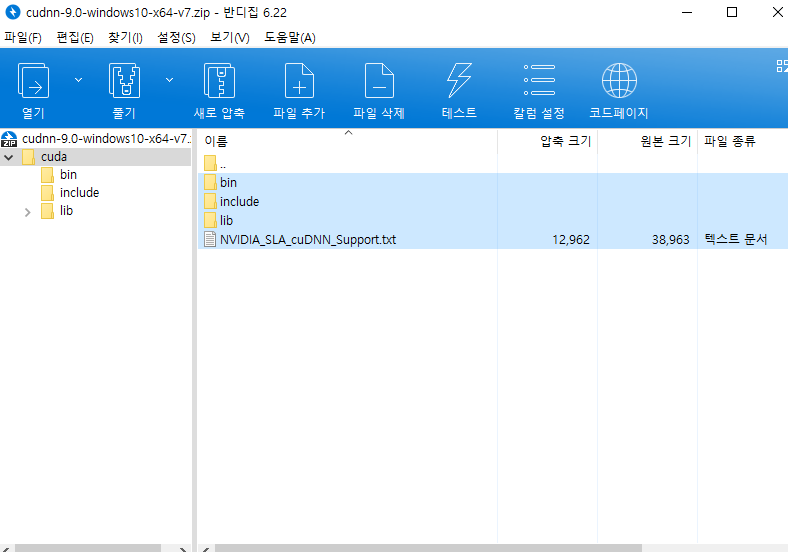
Task: Click the Delete File (파일 삭제) icon
Action: coord(379,80)
